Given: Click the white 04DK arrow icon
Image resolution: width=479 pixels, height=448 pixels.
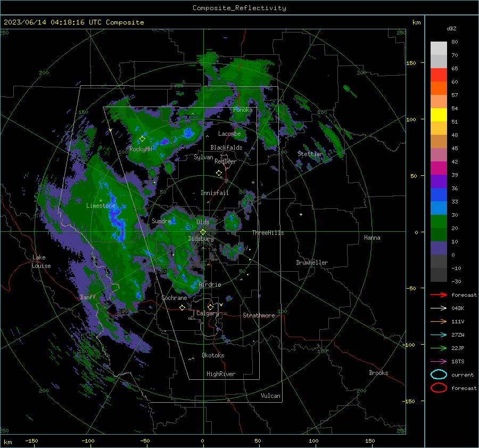Looking at the screenshot, I should pos(439,308).
